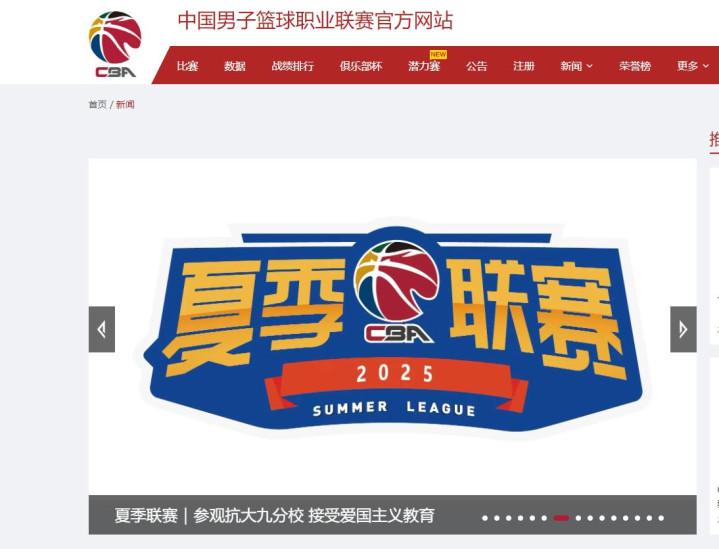
Task: Select the first carousel indicator dot
Action: (x=485, y=518)
